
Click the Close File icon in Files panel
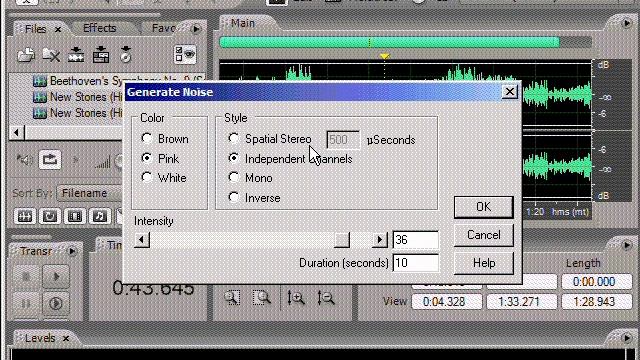point(51,55)
